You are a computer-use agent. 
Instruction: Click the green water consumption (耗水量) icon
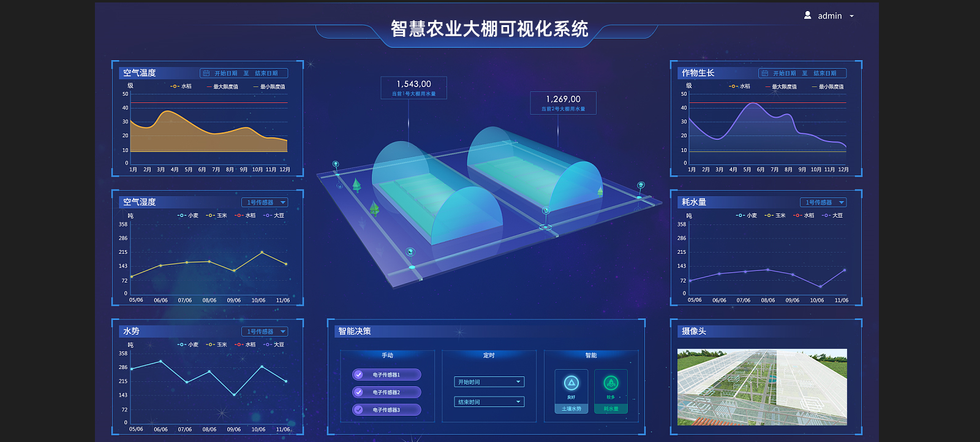(611, 383)
